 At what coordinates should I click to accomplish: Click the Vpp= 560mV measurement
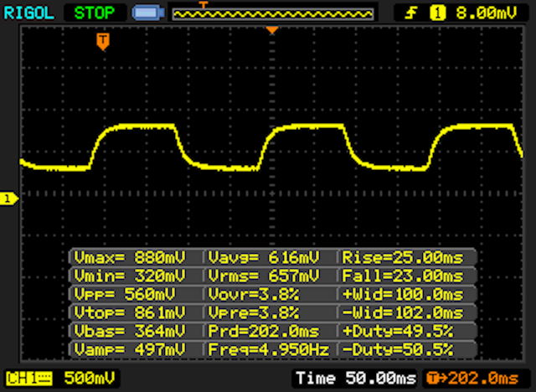pos(125,294)
